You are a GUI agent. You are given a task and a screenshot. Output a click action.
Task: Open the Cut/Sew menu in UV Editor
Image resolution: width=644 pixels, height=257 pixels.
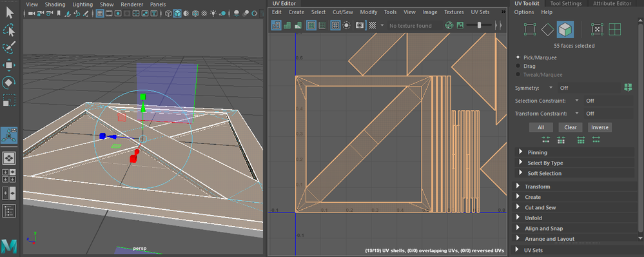[x=342, y=12]
